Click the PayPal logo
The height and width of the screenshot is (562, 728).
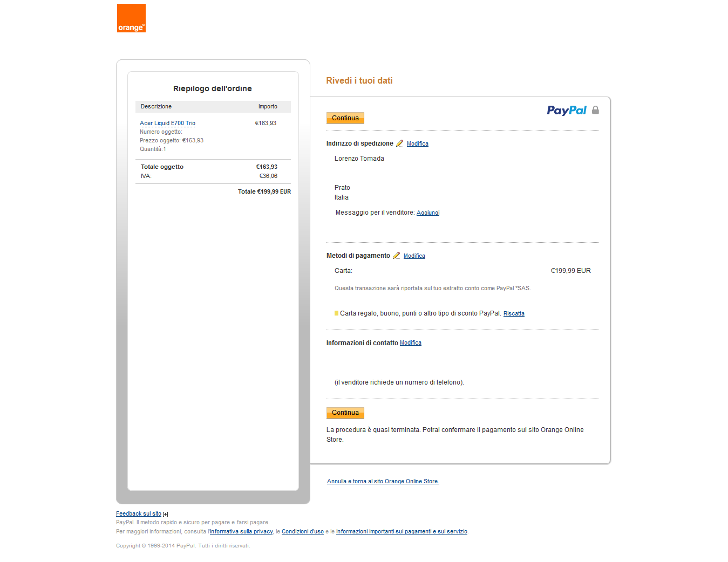(566, 111)
